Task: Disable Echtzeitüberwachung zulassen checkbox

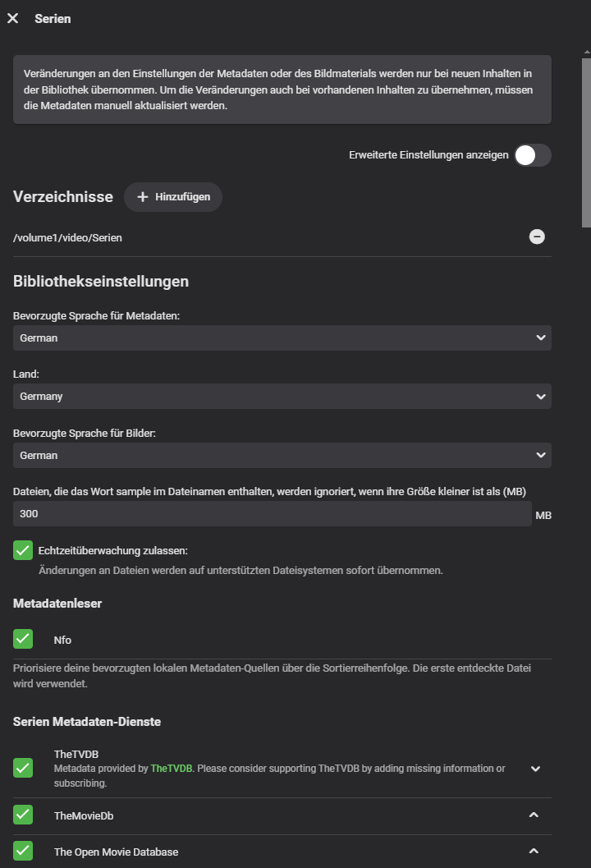Action: click(x=23, y=550)
